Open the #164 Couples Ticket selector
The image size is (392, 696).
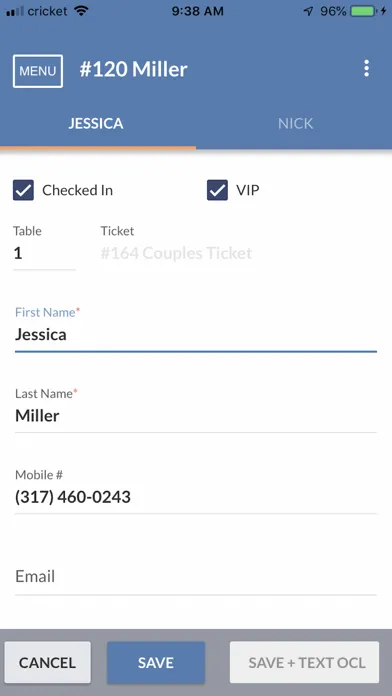tap(176, 253)
